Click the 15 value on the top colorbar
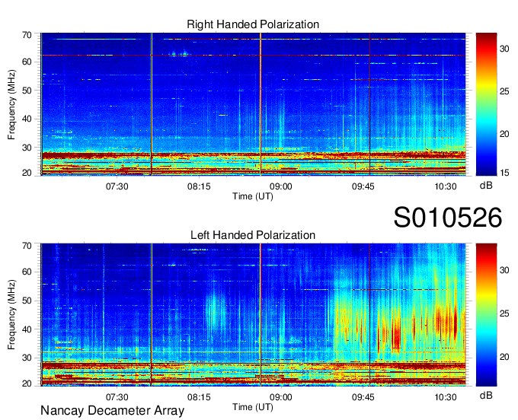 pos(504,173)
